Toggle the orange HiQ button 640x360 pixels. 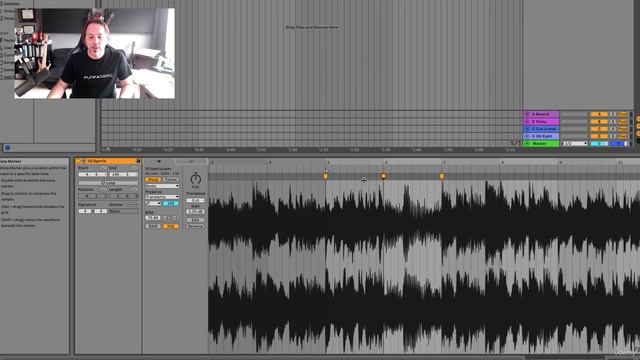click(x=171, y=226)
